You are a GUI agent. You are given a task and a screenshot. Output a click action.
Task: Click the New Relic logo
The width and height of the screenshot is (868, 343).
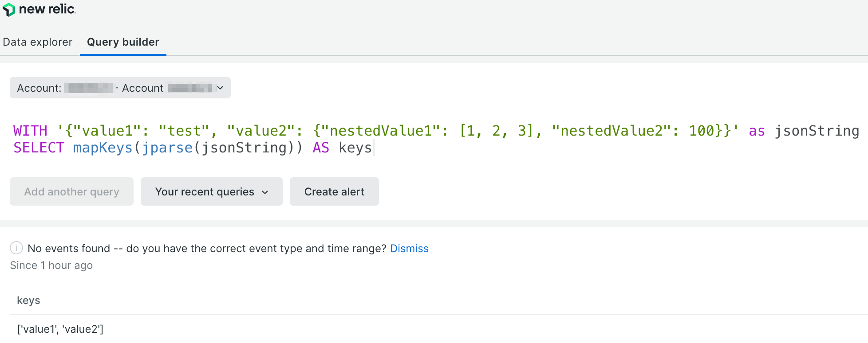[39, 9]
